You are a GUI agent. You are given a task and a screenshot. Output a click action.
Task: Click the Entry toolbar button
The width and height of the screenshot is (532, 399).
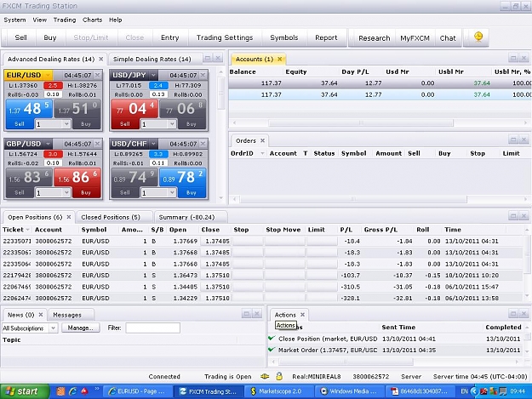[169, 37]
